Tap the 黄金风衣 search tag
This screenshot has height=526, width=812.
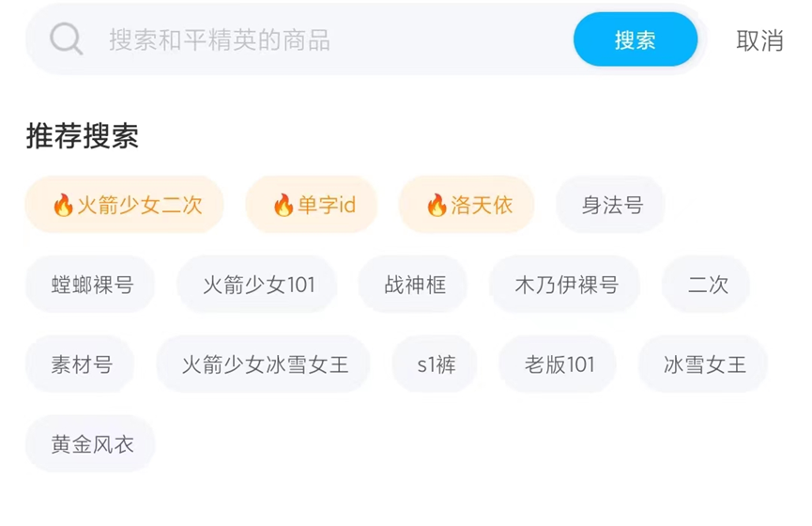click(x=91, y=444)
